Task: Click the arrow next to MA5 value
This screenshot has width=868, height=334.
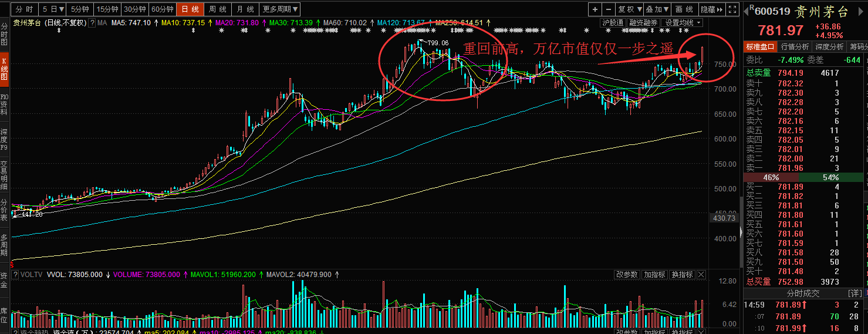Action: 156,23
